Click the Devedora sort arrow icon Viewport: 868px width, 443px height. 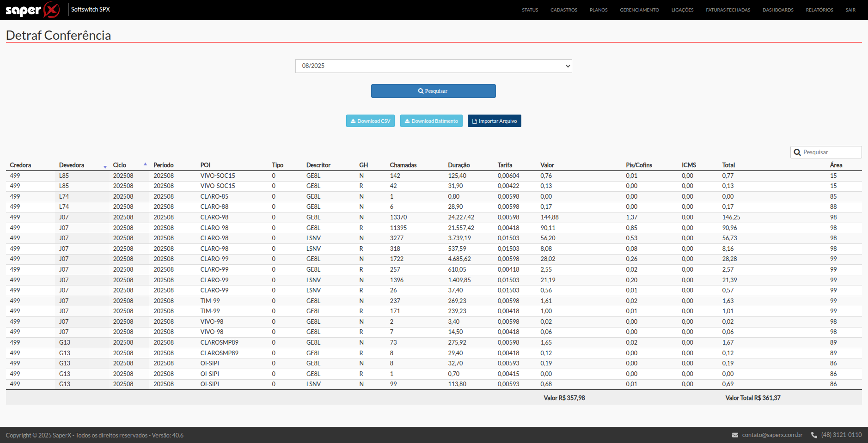[105, 166]
